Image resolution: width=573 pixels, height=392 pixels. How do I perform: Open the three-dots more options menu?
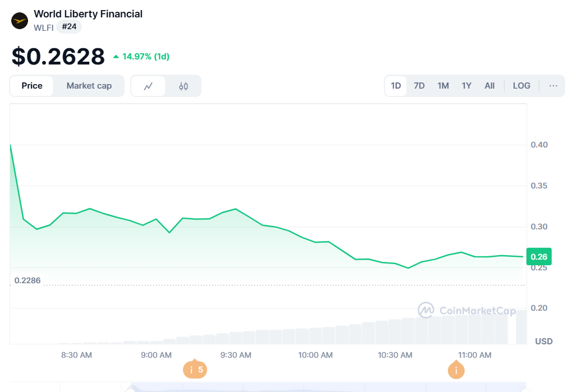tap(553, 86)
